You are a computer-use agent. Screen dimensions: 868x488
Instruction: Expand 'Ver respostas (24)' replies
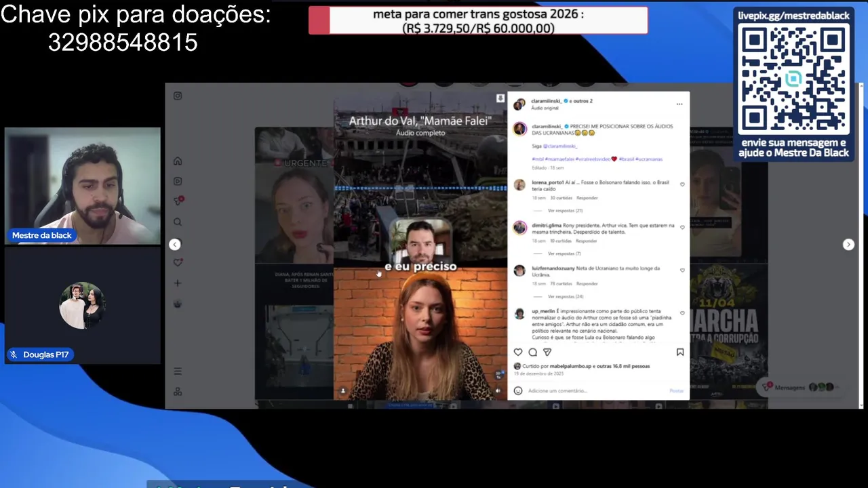pyautogui.click(x=566, y=296)
